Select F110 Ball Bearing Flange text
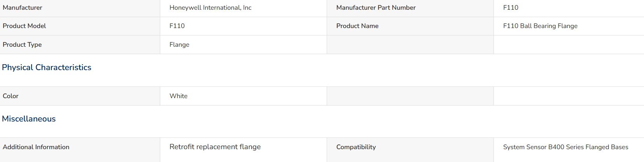The height and width of the screenshot is (162, 644). 540,26
